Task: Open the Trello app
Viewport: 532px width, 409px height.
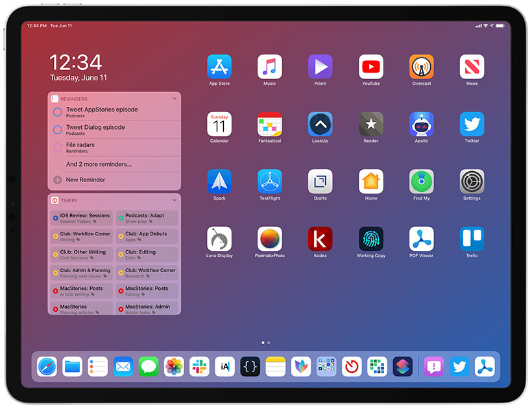Action: (x=472, y=239)
